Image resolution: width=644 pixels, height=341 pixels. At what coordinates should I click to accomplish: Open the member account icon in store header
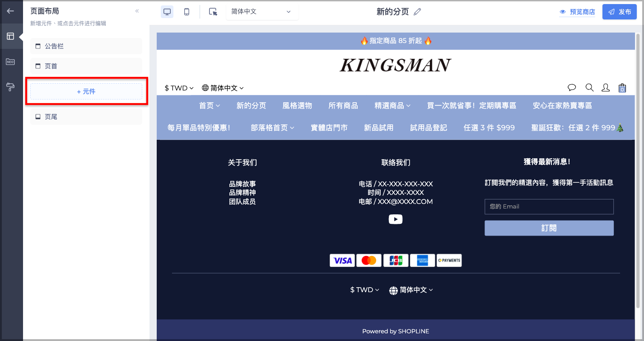606,88
